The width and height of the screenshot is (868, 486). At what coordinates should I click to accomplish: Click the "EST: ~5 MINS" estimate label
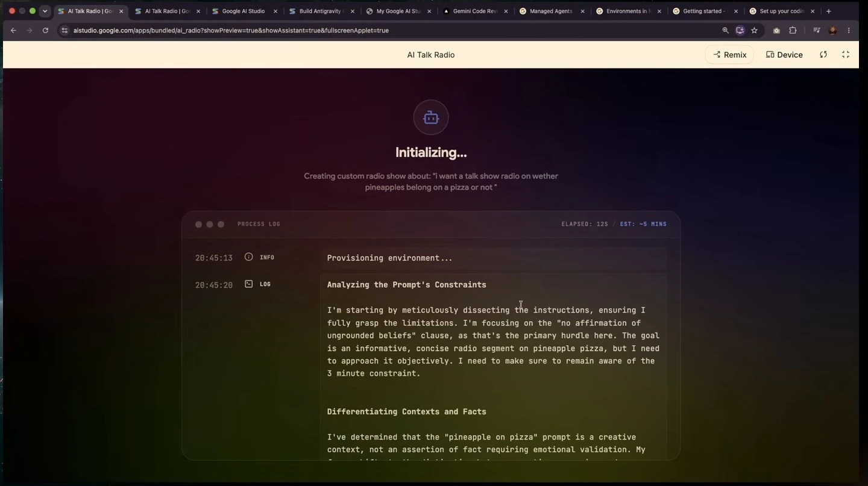(x=643, y=224)
